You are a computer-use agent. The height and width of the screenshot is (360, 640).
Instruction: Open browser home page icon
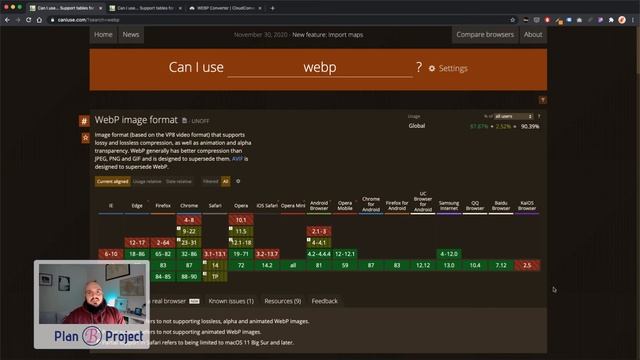coord(39,20)
